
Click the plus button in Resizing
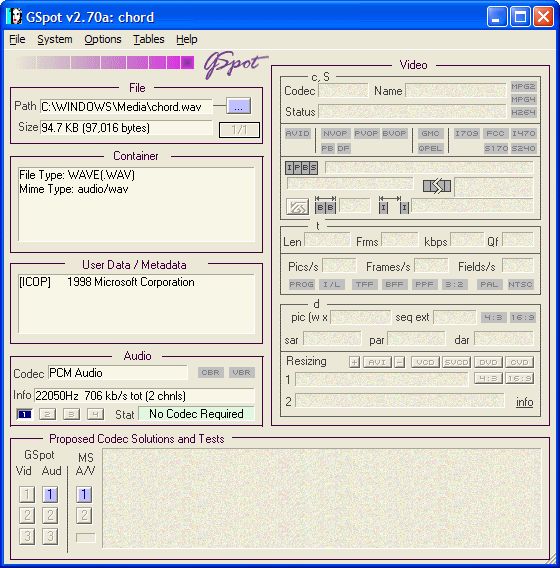pos(355,362)
